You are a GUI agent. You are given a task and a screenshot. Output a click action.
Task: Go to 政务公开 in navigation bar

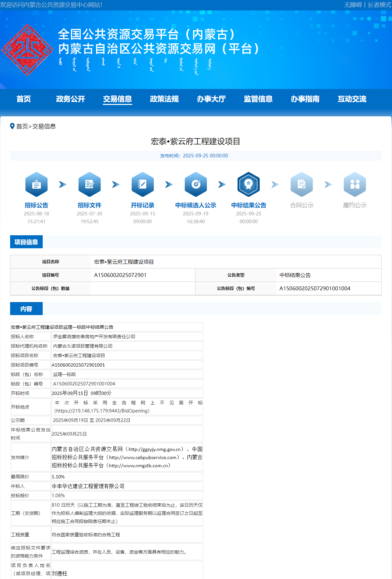click(70, 99)
